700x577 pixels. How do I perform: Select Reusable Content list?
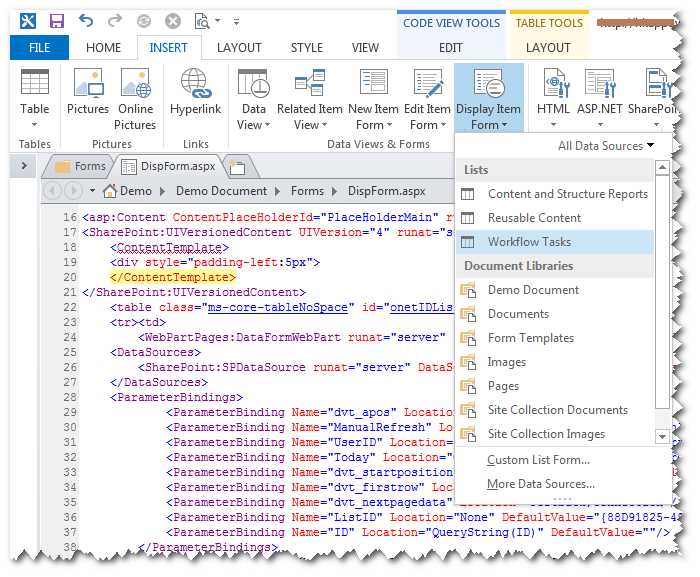point(554,218)
